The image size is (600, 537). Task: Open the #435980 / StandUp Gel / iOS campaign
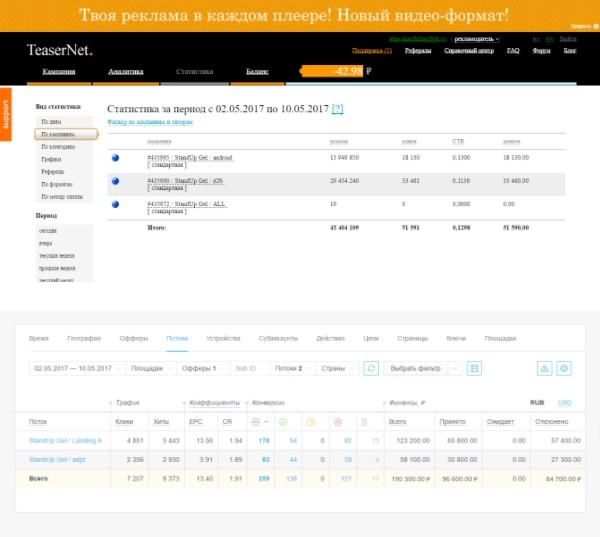coord(185,181)
